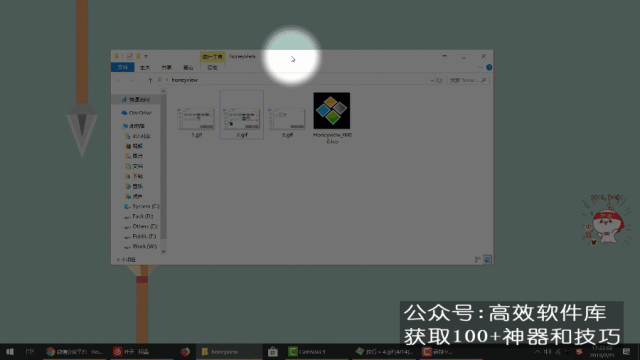Click the Explorer help question mark icon
This screenshot has height=360, width=640.
click(x=489, y=67)
